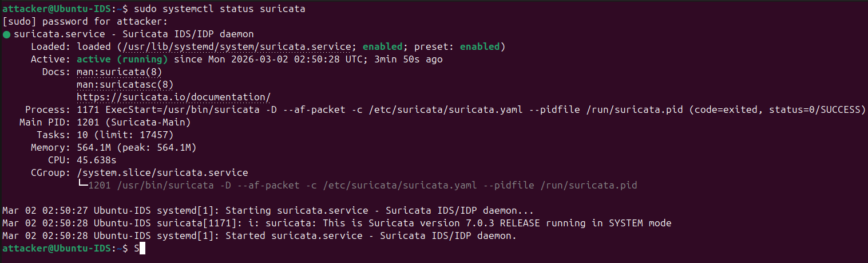Click the tree branch symbol before PID 1201
Image resolution: width=868 pixels, height=263 pixels.
82,185
